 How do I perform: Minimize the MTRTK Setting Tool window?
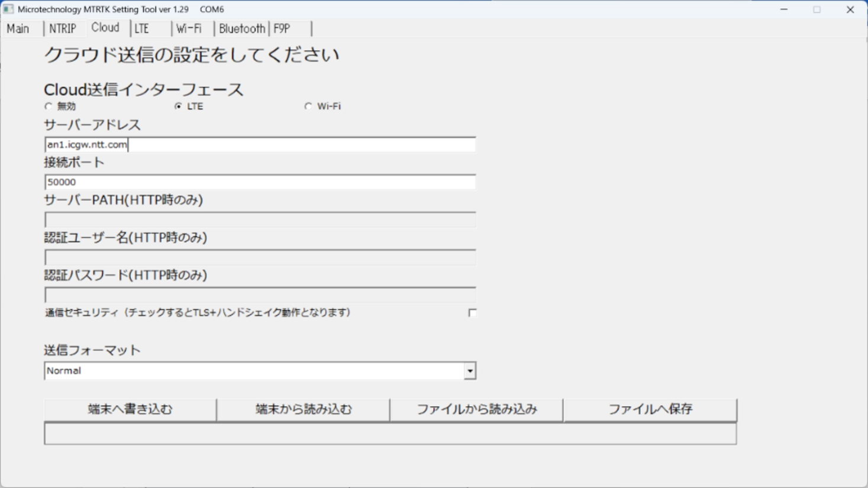[x=784, y=9]
